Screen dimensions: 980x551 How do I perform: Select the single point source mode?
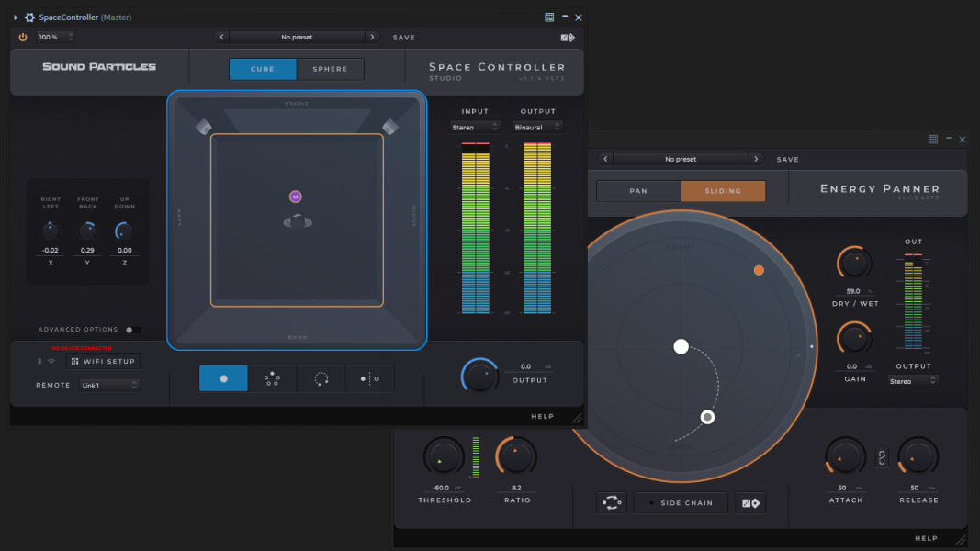point(223,378)
